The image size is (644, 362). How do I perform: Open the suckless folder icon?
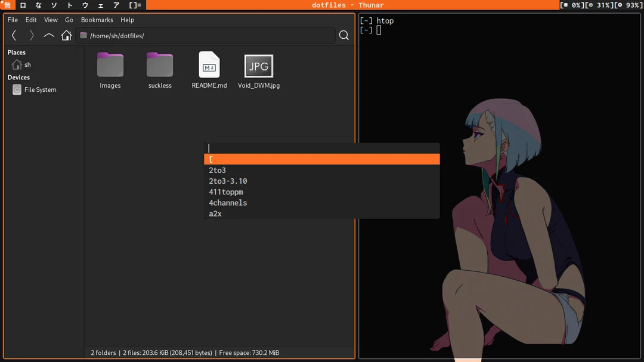pos(159,66)
